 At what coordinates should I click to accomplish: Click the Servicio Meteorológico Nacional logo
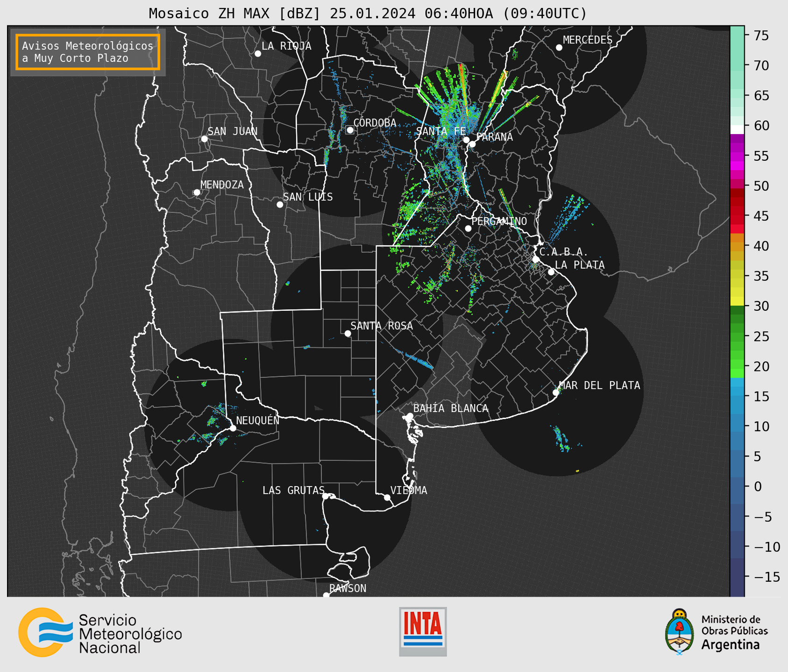coord(100,632)
